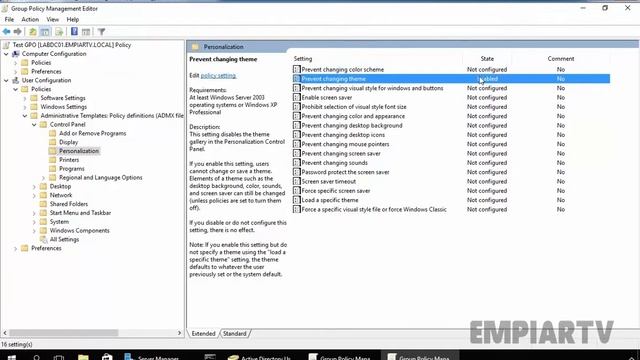640x360 pixels.
Task: Select 'Password protect the screen saver' setting
Action: coord(345,172)
